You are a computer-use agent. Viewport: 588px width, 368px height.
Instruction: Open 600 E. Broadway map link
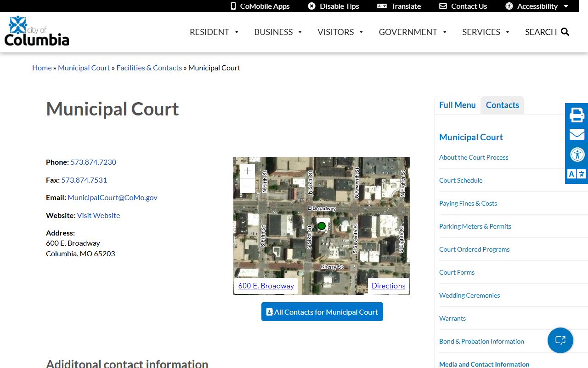click(266, 286)
